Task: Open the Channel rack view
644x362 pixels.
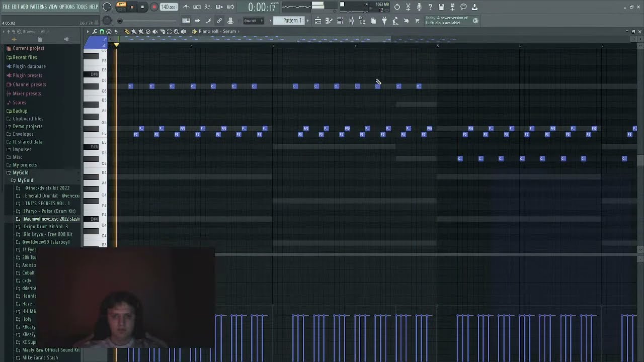Action: [x=340, y=21]
